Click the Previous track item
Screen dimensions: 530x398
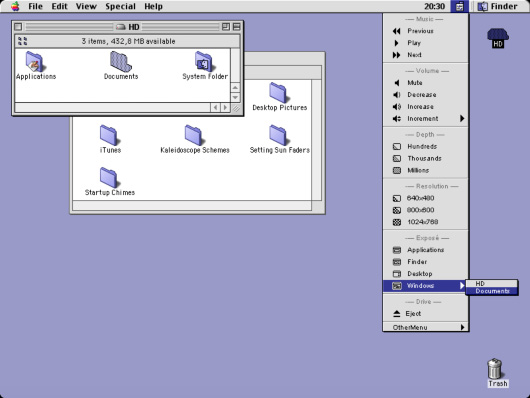click(426, 31)
